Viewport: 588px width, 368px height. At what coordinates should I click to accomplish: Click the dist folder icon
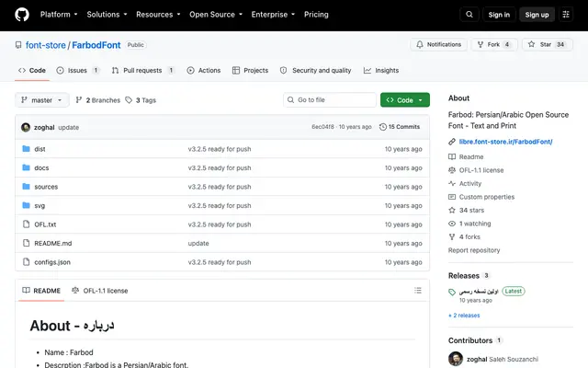27,149
